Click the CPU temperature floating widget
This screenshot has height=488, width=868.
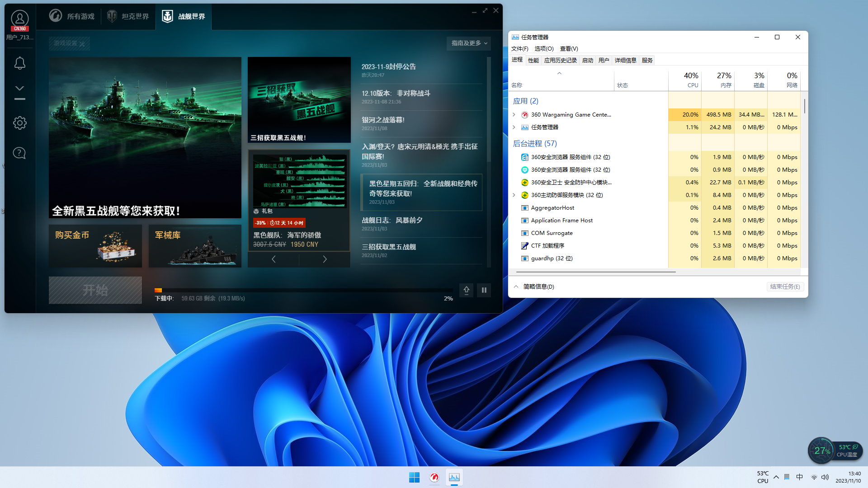[835, 450]
